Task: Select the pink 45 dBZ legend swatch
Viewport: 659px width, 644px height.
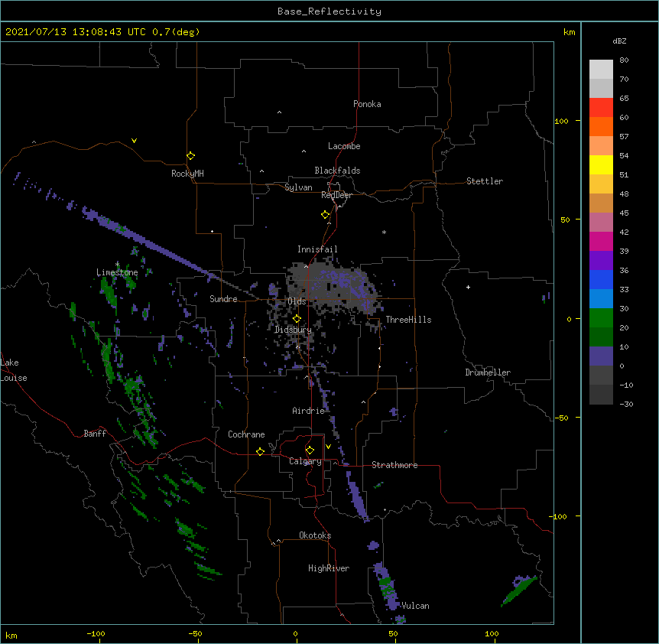Action: click(601, 222)
